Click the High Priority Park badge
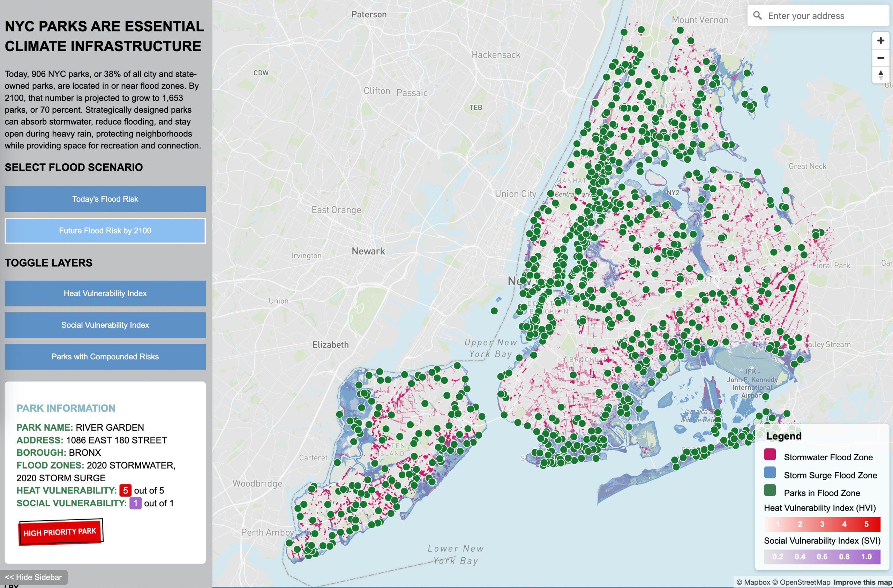The image size is (893, 588). pos(60,532)
